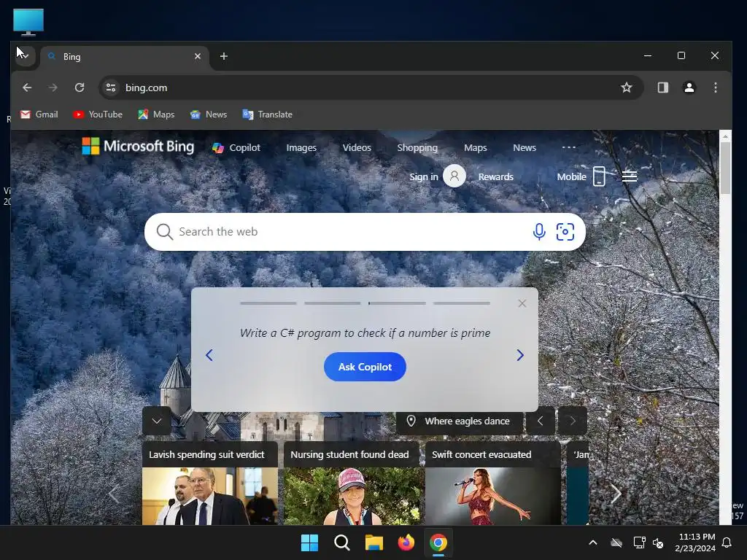This screenshot has width=747, height=560.
Task: Open Chrome profile avatar icon
Action: coord(689,87)
